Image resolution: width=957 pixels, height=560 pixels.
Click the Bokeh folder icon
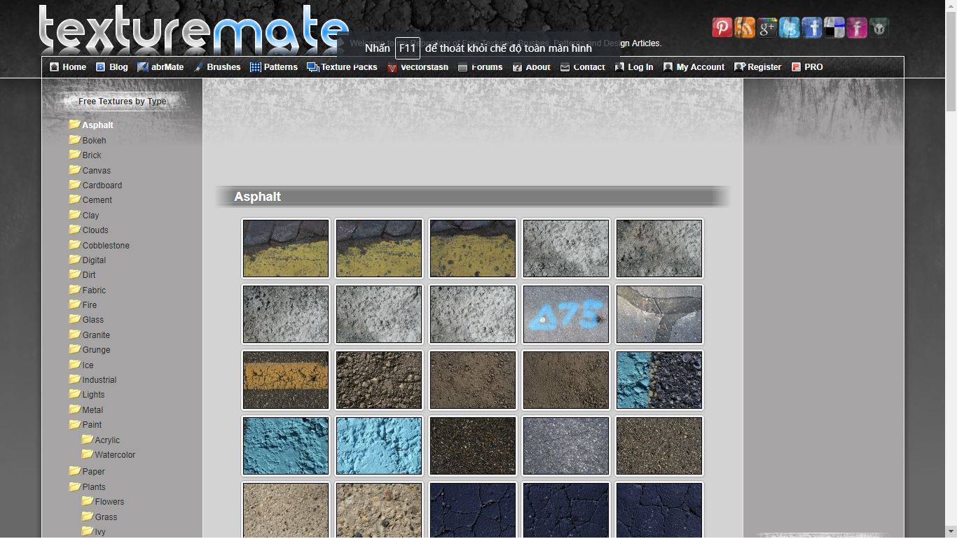(75, 139)
